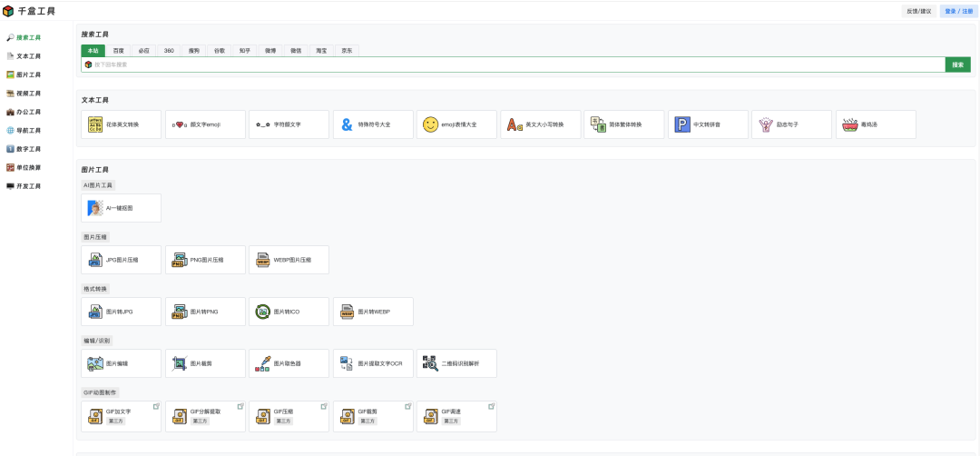The image size is (980, 456).
Task: Open the 花体英文转换 tool icon
Action: [95, 124]
